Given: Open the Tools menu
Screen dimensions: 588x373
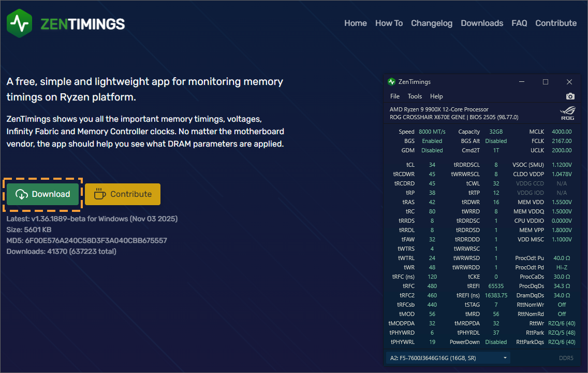Looking at the screenshot, I should point(415,96).
